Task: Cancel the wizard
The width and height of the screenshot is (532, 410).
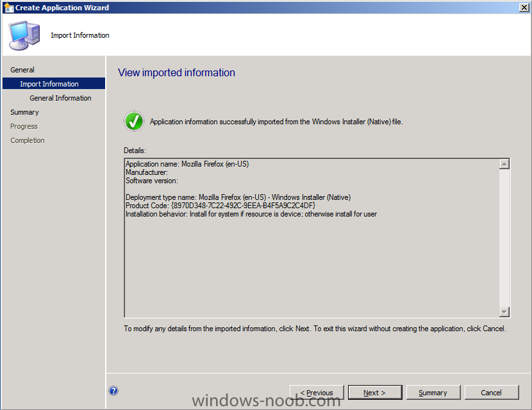Action: 492,392
